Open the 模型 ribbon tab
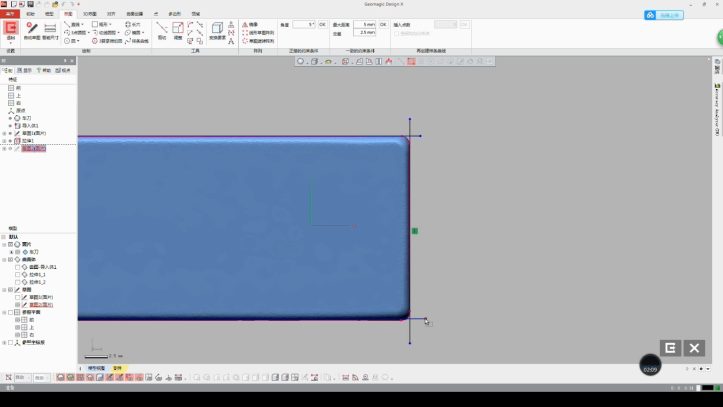The image size is (723, 407). (50, 14)
